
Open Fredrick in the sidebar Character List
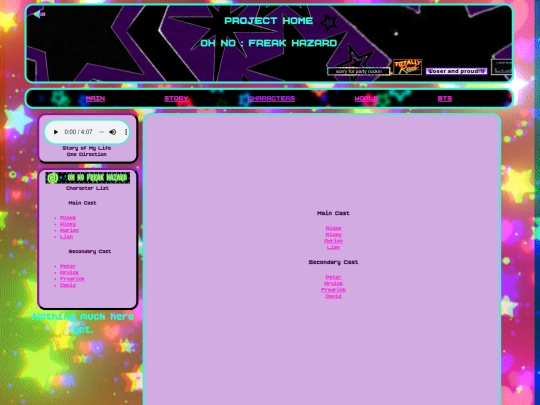click(x=72, y=279)
